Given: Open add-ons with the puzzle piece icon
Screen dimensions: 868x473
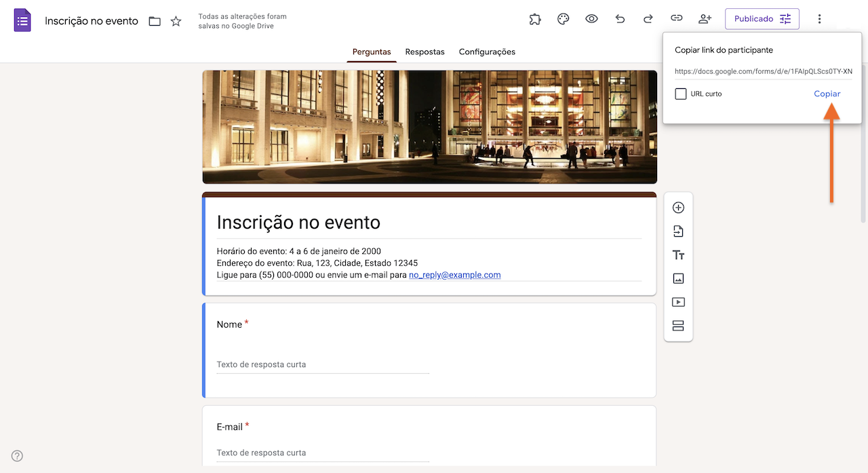Looking at the screenshot, I should 535,18.
